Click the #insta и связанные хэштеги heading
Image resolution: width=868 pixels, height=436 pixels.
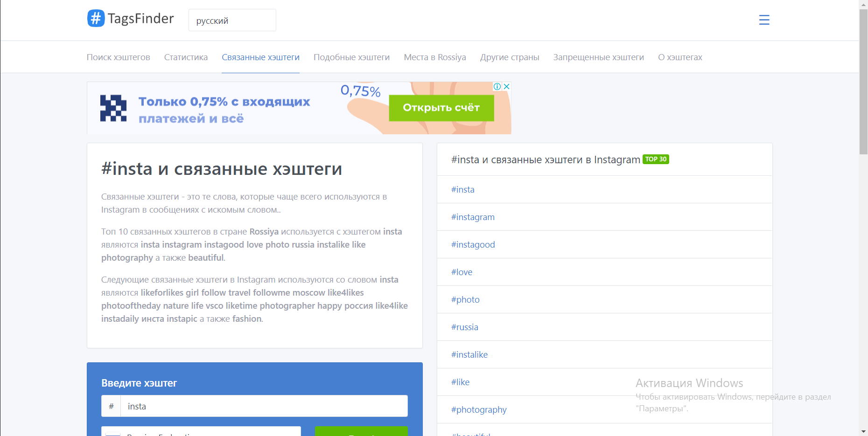point(222,169)
